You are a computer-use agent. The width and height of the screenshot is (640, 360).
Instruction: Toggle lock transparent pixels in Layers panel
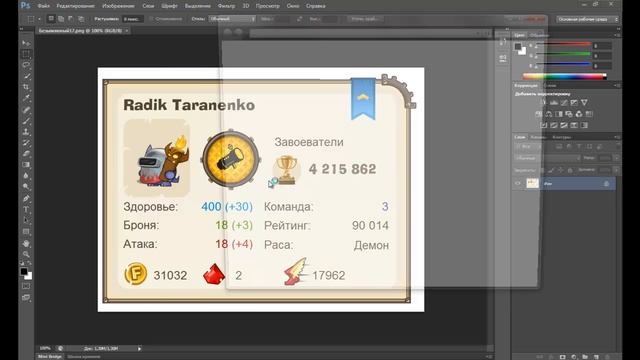pos(542,170)
